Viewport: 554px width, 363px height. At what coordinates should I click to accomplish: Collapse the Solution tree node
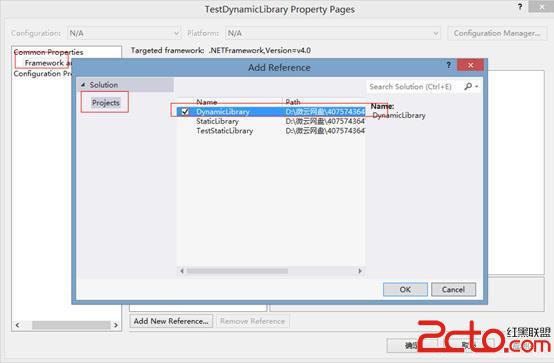tap(83, 85)
